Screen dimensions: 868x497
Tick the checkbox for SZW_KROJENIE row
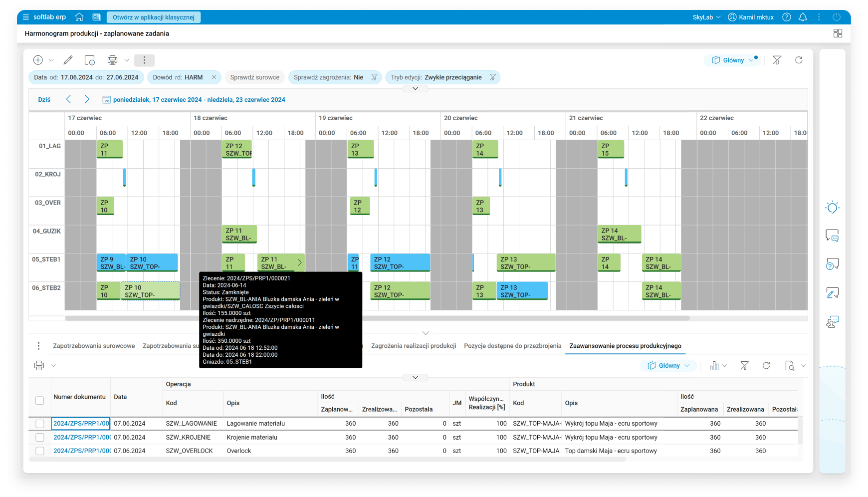(x=40, y=437)
